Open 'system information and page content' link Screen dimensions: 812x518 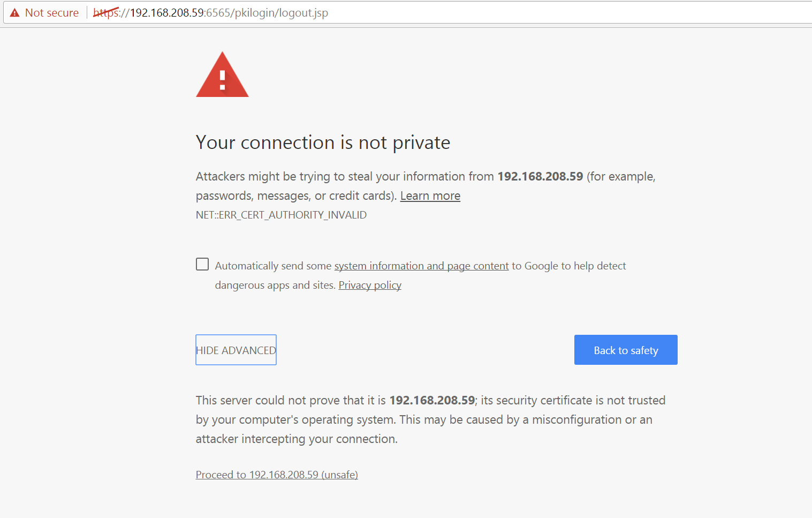click(x=421, y=266)
